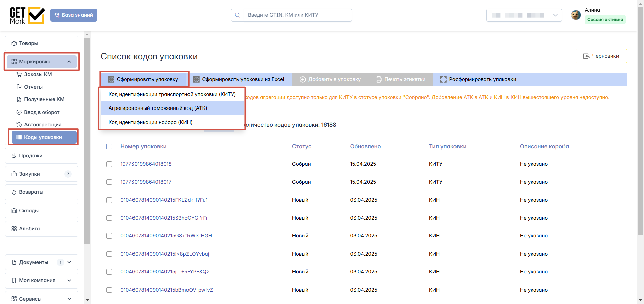Open the Черновики drafts button
Screen dimensions: 644x304
[x=601, y=56]
